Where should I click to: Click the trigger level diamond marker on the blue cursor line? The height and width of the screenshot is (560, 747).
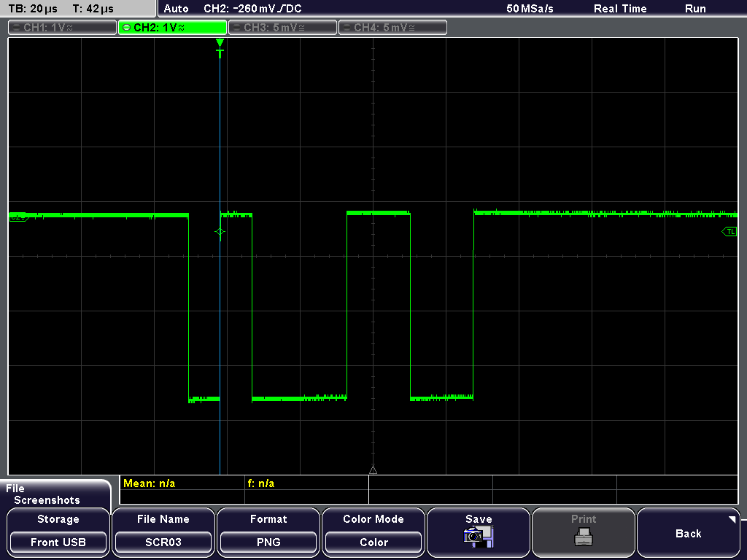tap(220, 232)
